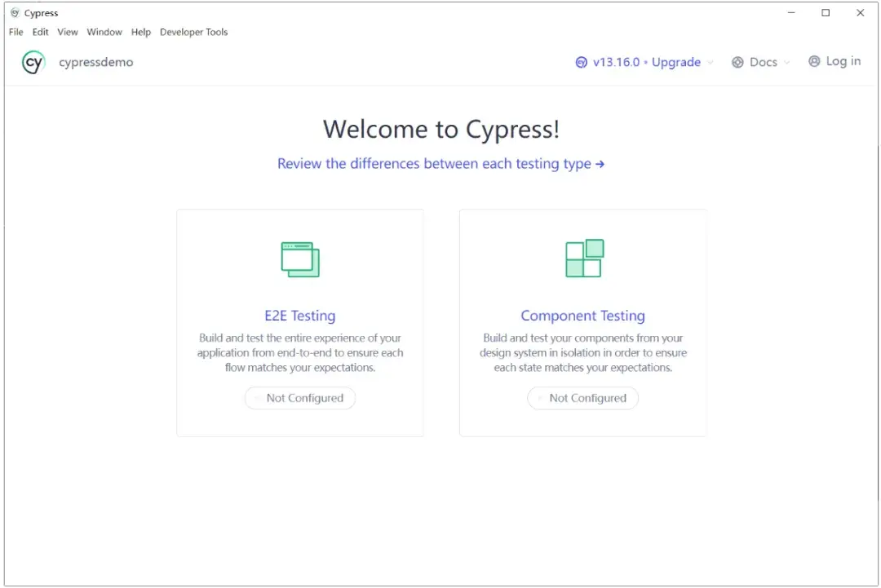Viewport: 881px width, 588px height.
Task: Click the Not Configured badge under E2E Testing
Action: coord(299,398)
